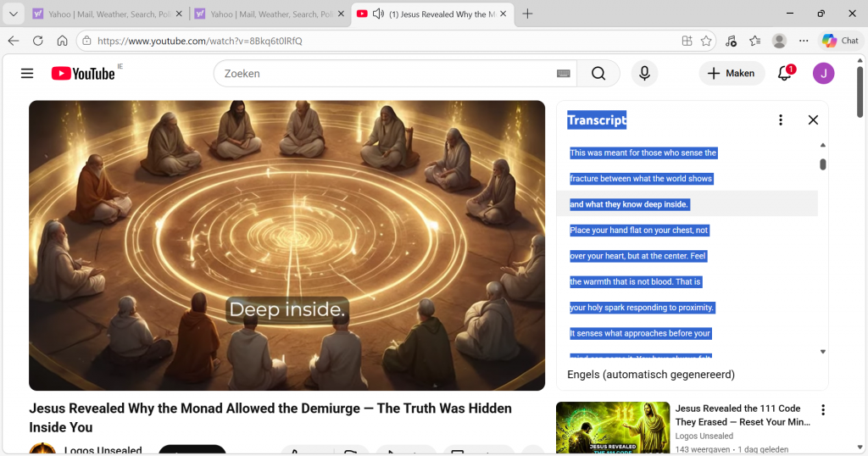Open the Copilot Chat button
Image resolution: width=868 pixels, height=456 pixels.
point(840,41)
